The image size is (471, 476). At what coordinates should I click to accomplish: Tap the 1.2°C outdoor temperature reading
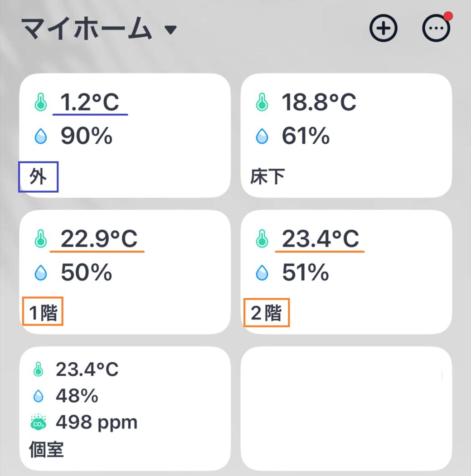(90, 102)
